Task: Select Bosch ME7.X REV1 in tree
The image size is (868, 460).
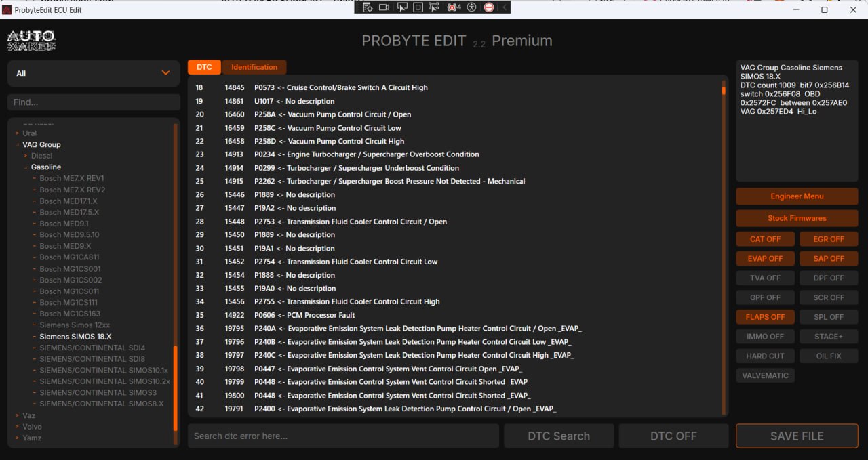Action: [x=71, y=178]
